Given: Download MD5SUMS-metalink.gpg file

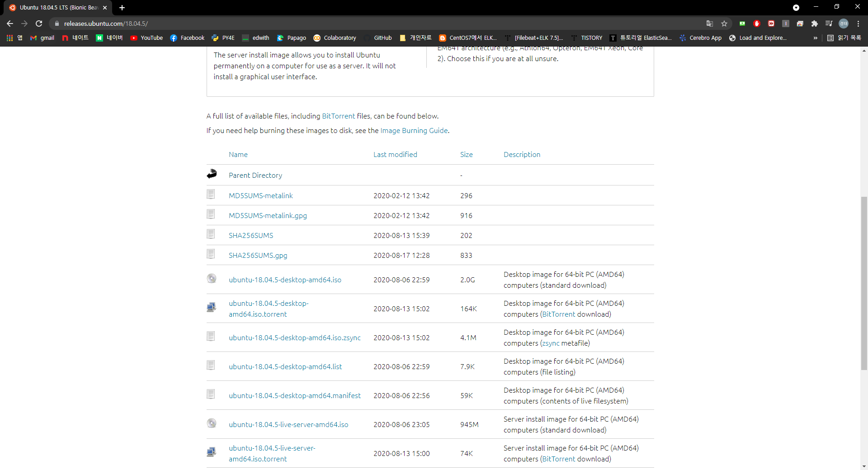Looking at the screenshot, I should coord(268,216).
